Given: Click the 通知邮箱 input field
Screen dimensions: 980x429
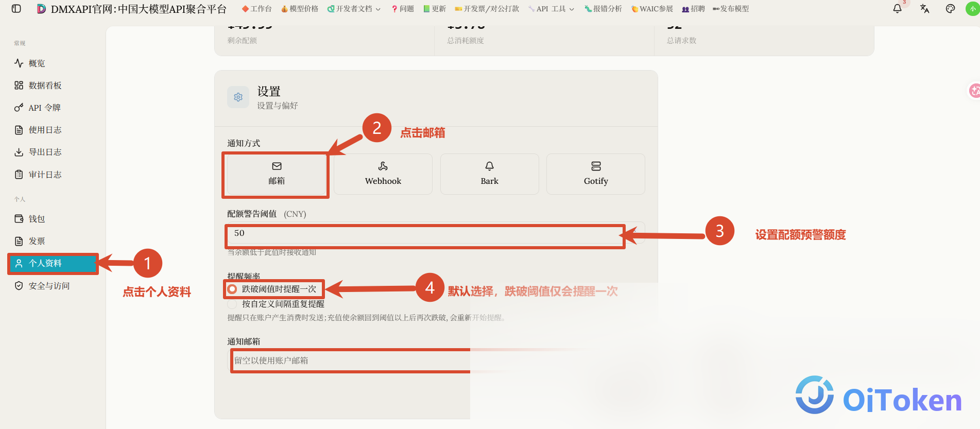Looking at the screenshot, I should point(436,361).
